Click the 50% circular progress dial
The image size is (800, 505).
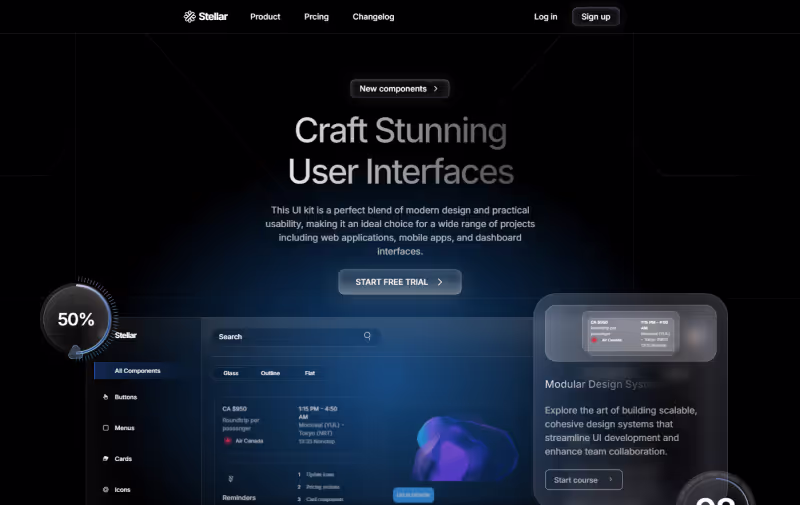pyautogui.click(x=77, y=320)
